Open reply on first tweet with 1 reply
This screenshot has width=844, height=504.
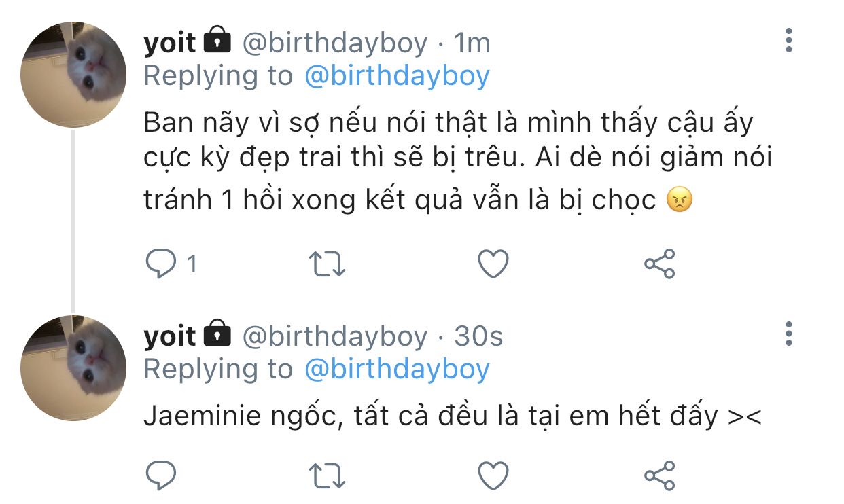161,264
